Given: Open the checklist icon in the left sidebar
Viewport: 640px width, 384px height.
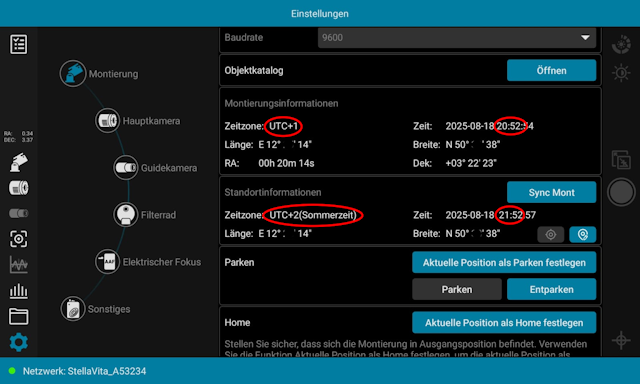Looking at the screenshot, I should (x=19, y=44).
